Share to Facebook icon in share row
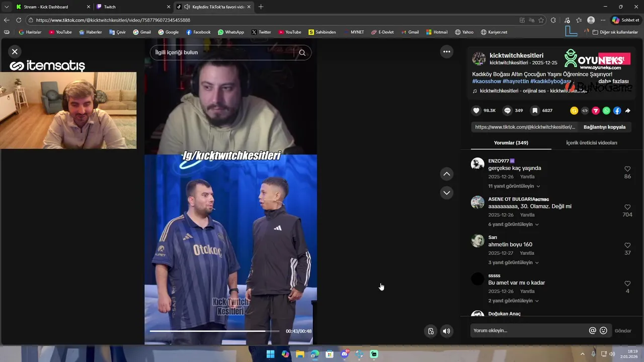644x362 pixels. [x=617, y=111]
